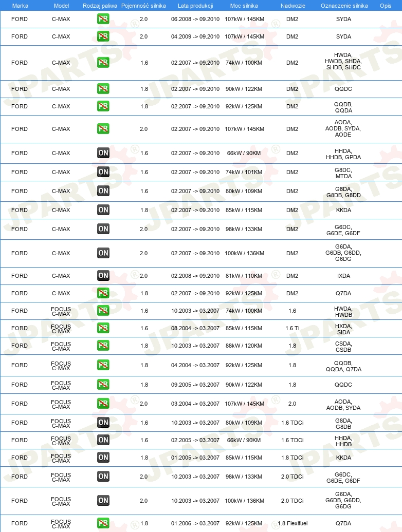This screenshot has width=402, height=532.
Task: Click PB icon in QQDB, QQDA, Q7DA row
Action: pyautogui.click(x=103, y=365)
